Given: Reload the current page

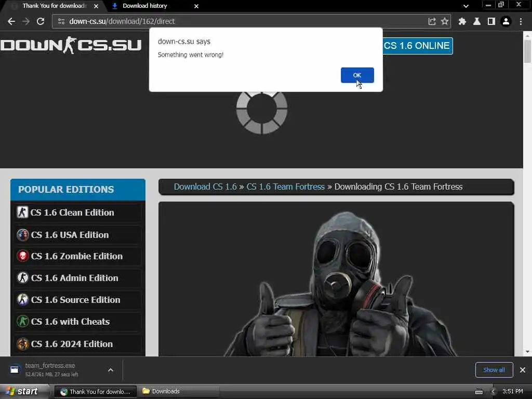Looking at the screenshot, I should (x=41, y=21).
